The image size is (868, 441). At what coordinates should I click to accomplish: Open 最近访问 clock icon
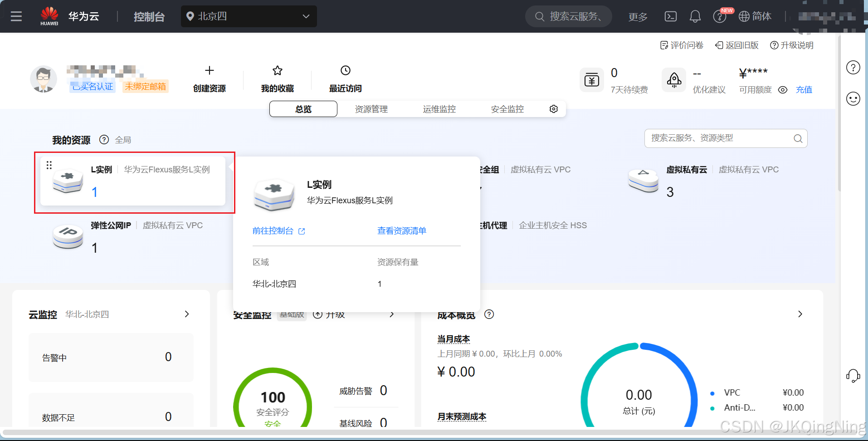(346, 70)
